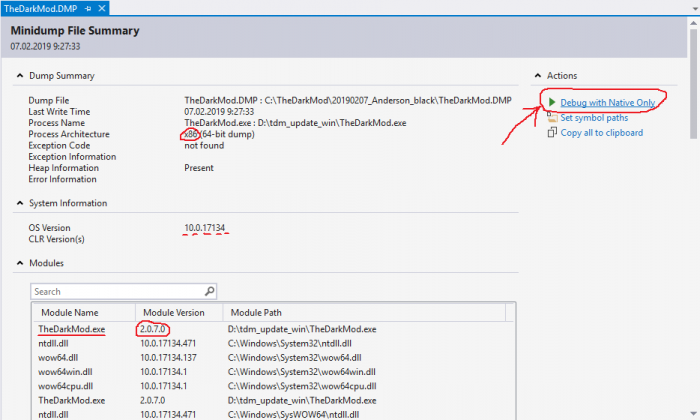Screen dimensions: 700x420
Task: Click the version 10.0.17134.137 cell
Action: coord(168,358)
